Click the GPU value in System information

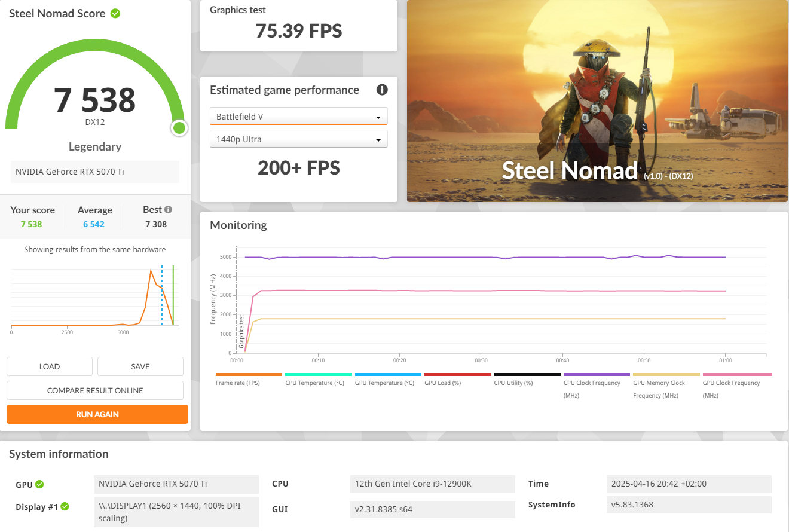176,484
